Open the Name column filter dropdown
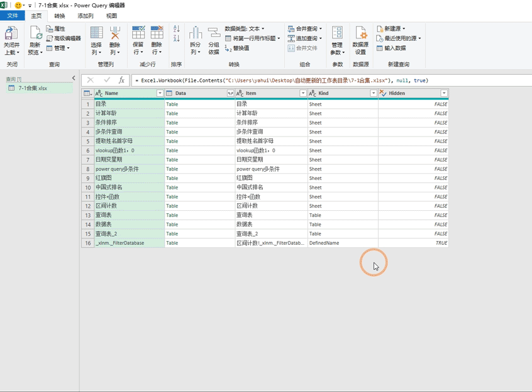 tap(160, 93)
